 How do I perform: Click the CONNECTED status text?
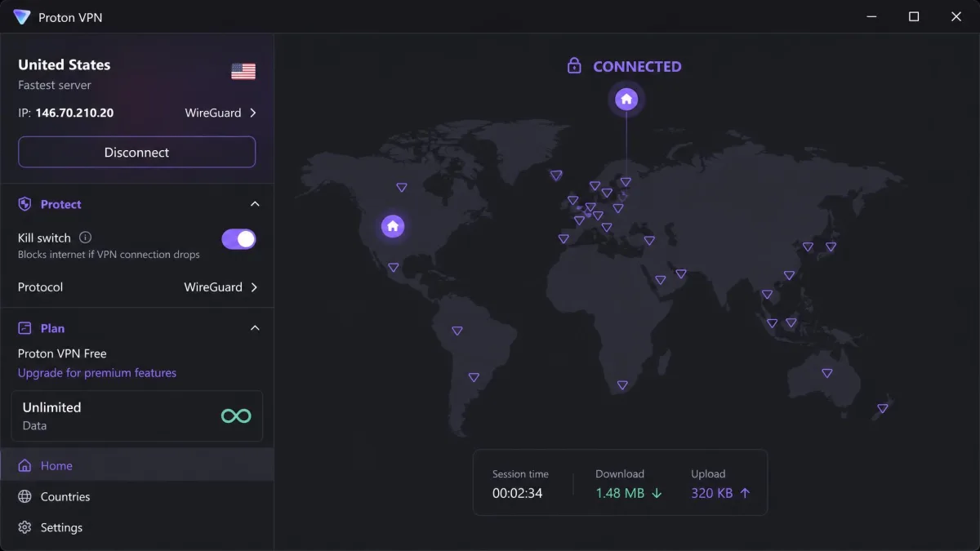(x=637, y=67)
